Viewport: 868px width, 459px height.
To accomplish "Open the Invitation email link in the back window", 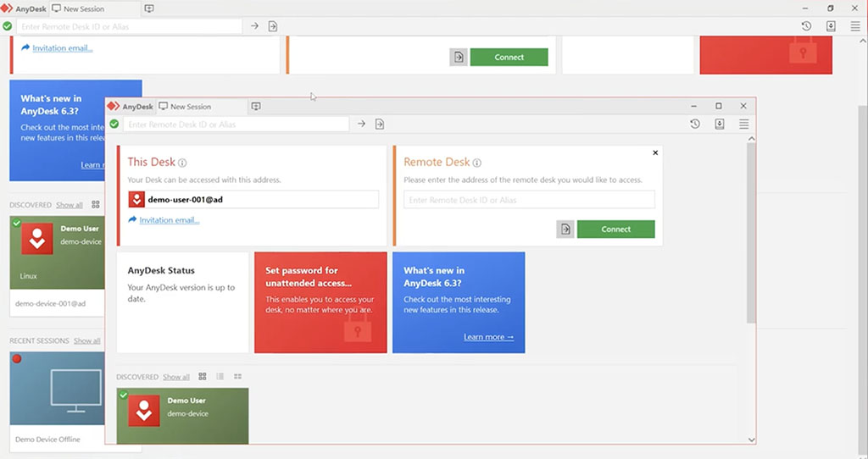I will coord(63,48).
